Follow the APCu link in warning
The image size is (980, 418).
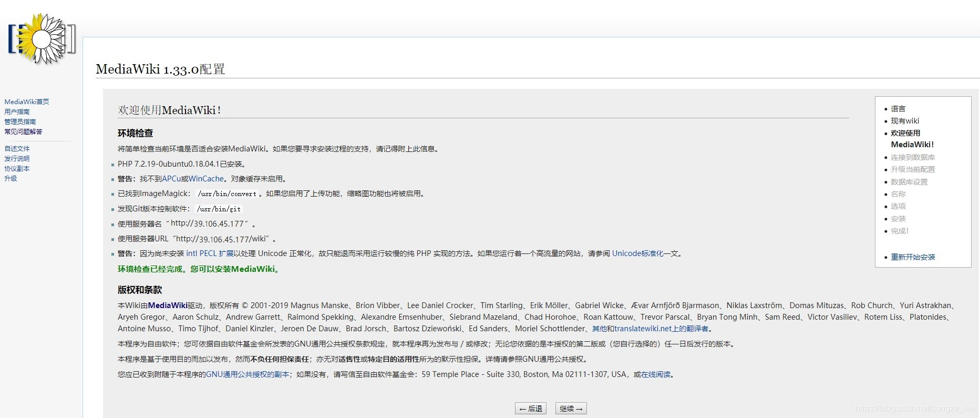point(171,179)
